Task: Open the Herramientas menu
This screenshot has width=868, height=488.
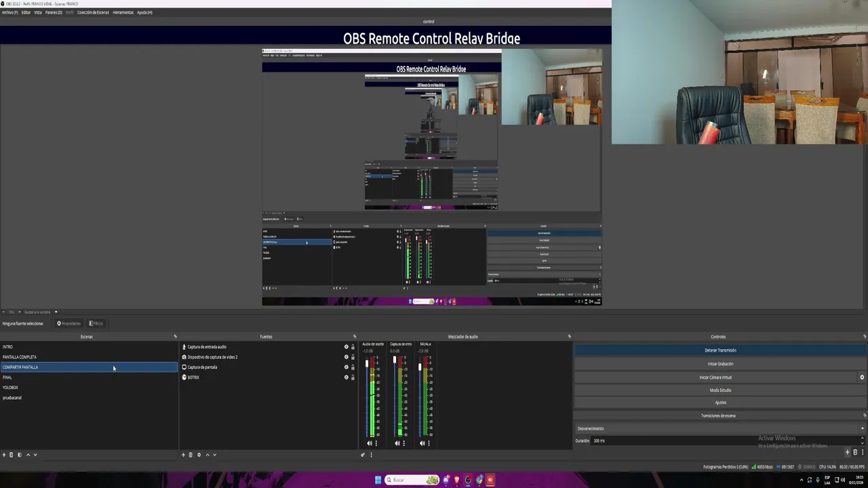Action: coord(123,12)
